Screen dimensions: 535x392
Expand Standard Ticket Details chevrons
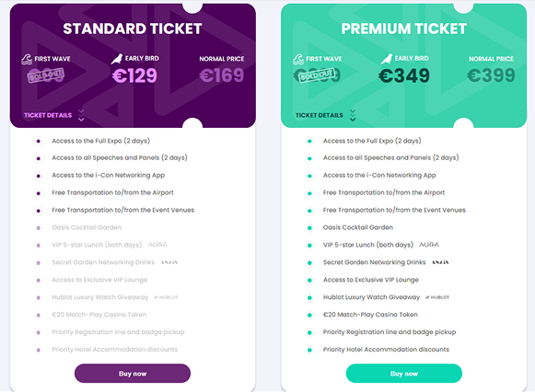click(x=81, y=115)
